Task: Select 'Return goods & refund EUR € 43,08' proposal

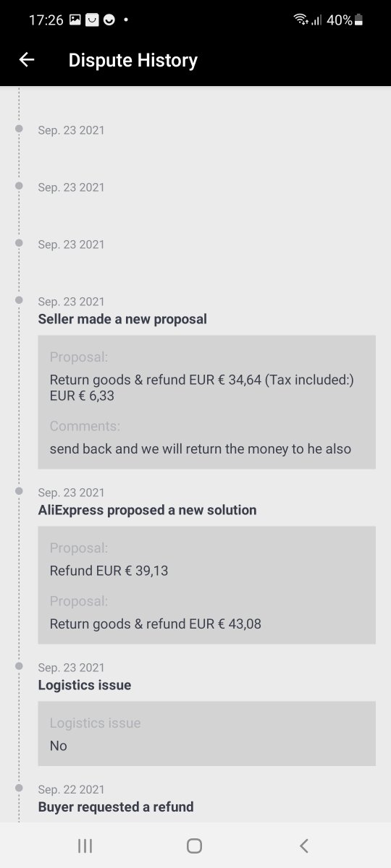Action: pos(156,624)
